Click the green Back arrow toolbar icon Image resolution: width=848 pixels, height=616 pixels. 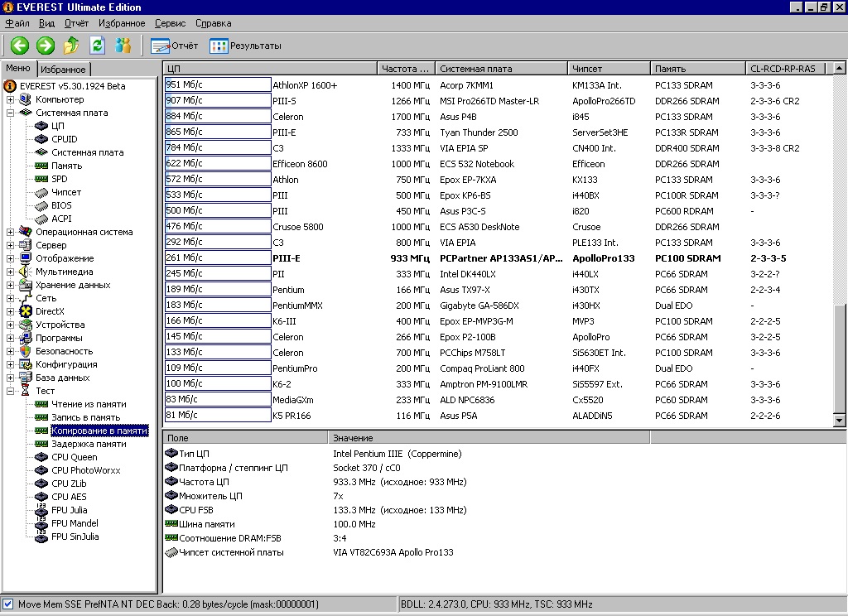pos(19,46)
